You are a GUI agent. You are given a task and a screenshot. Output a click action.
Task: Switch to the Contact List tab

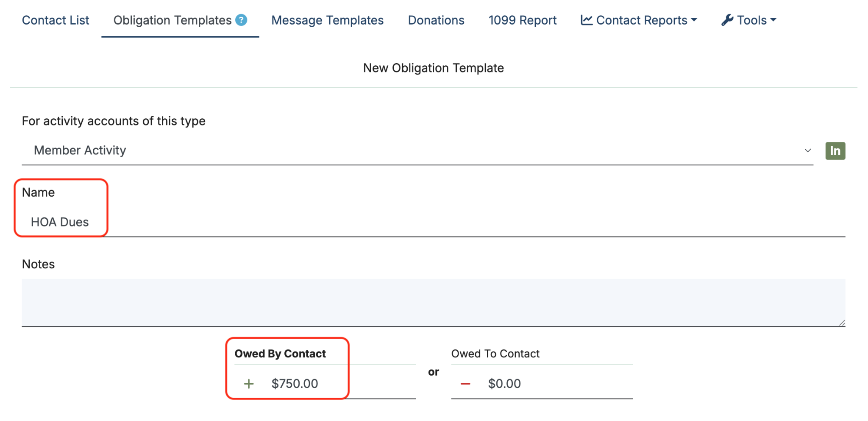(x=56, y=20)
